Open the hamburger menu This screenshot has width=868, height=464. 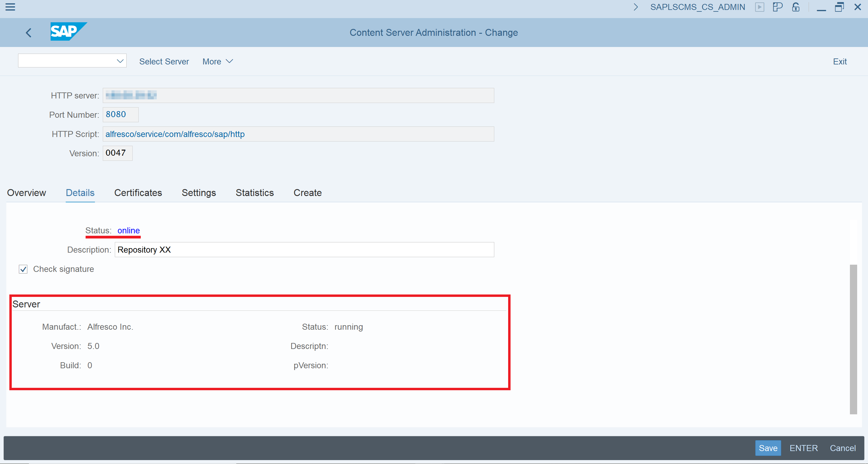(10, 7)
